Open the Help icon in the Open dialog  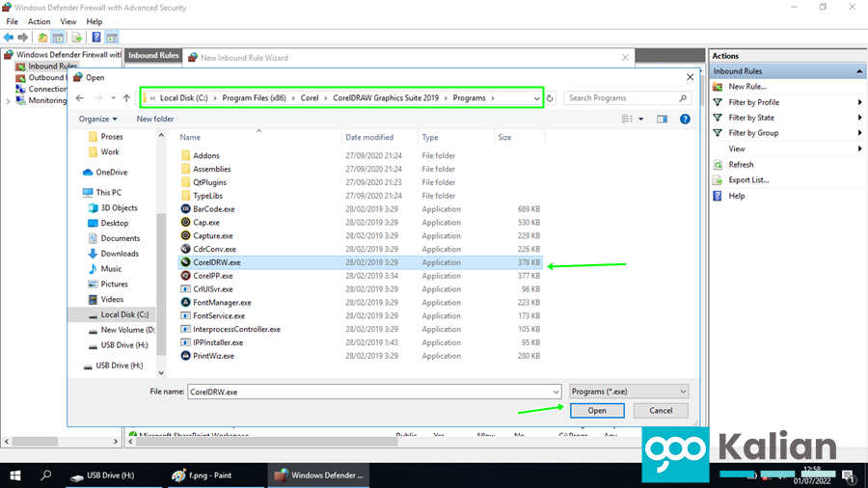tap(685, 119)
